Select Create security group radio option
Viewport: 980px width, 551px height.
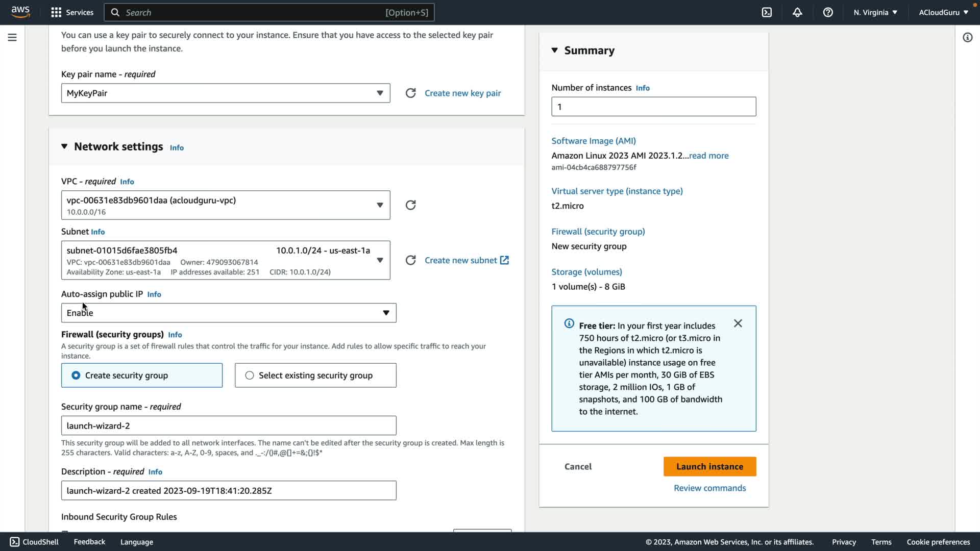76,375
